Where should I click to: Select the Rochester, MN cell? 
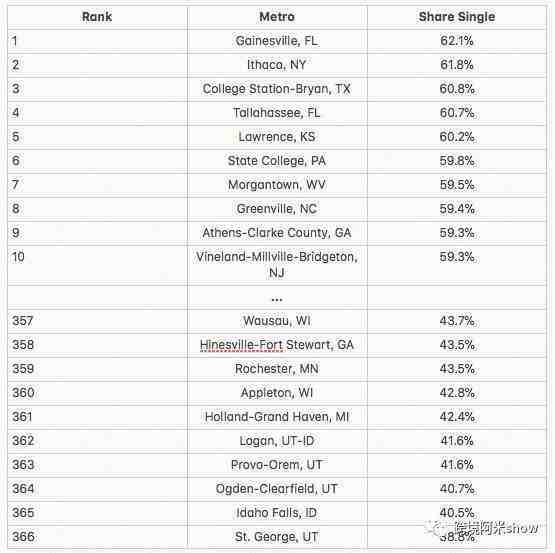point(277,369)
